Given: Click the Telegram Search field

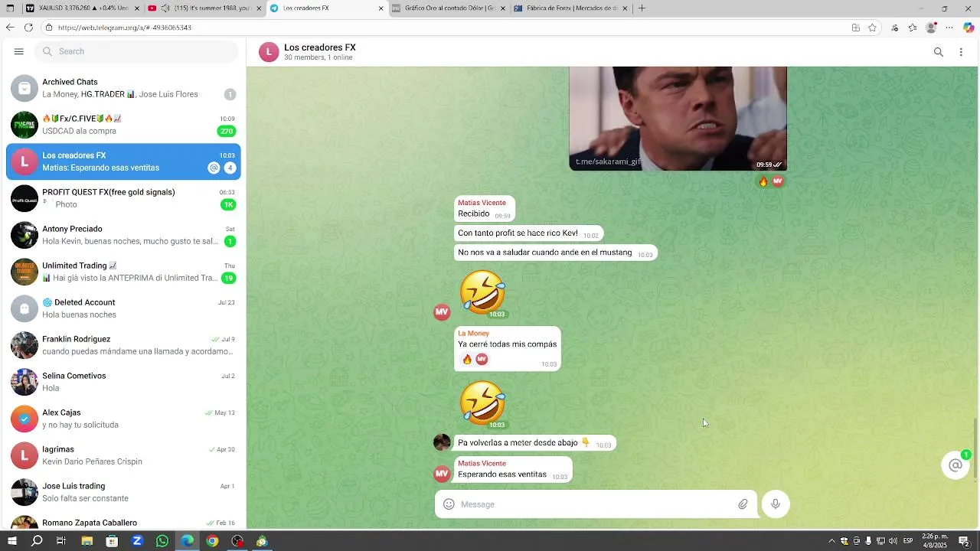Looking at the screenshot, I should tap(136, 51).
